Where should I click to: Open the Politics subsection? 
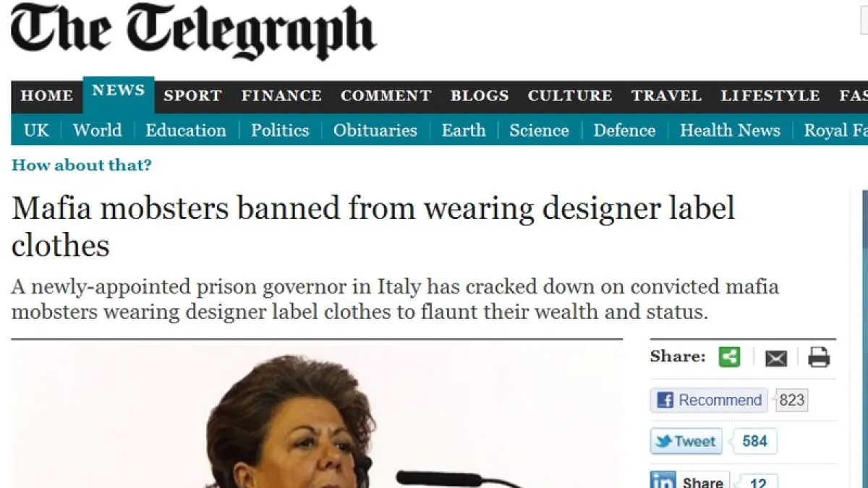click(280, 130)
